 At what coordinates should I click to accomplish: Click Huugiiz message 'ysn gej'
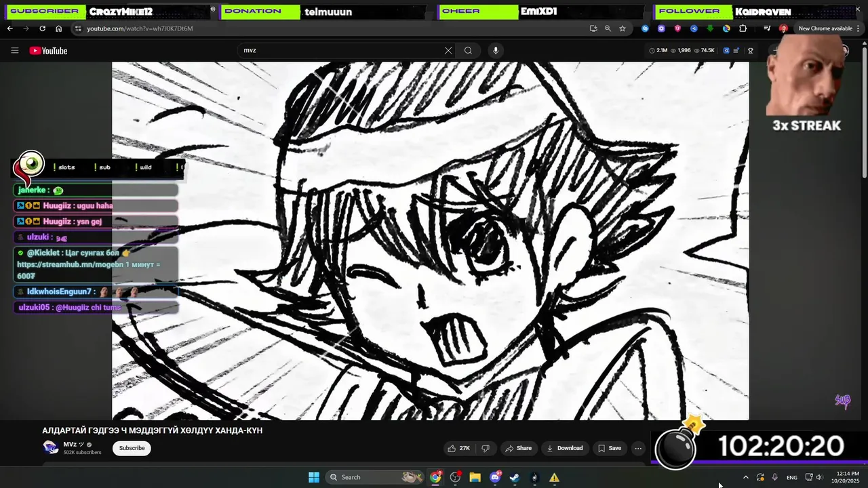coord(96,222)
